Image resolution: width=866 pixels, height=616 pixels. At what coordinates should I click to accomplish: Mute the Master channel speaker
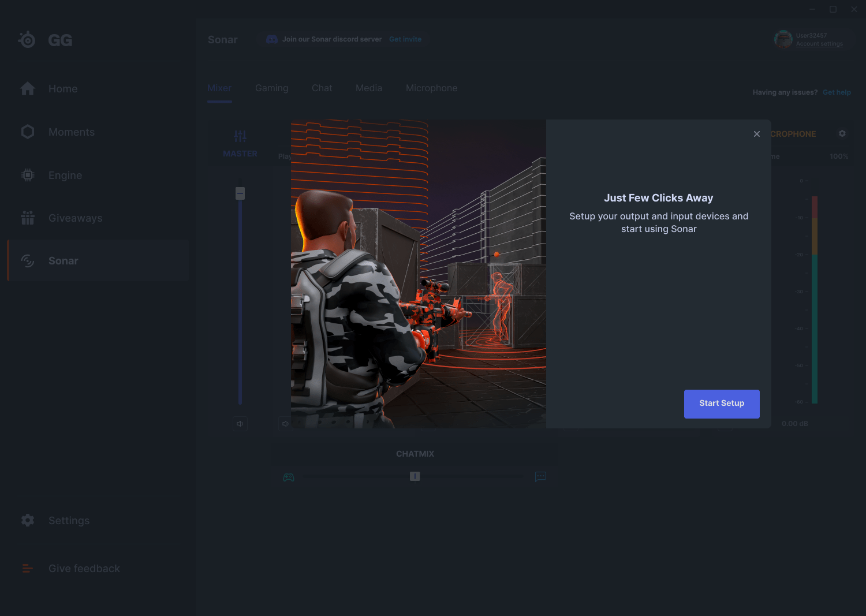coord(240,423)
